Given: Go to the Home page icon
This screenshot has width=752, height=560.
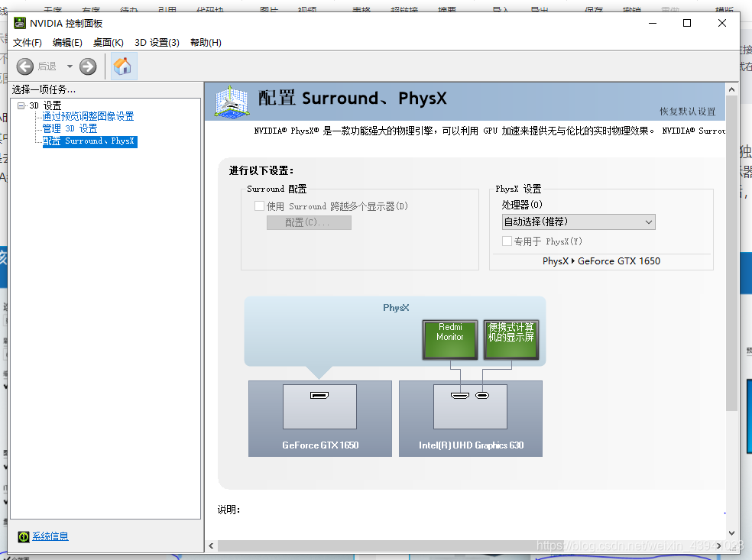Looking at the screenshot, I should (x=122, y=66).
